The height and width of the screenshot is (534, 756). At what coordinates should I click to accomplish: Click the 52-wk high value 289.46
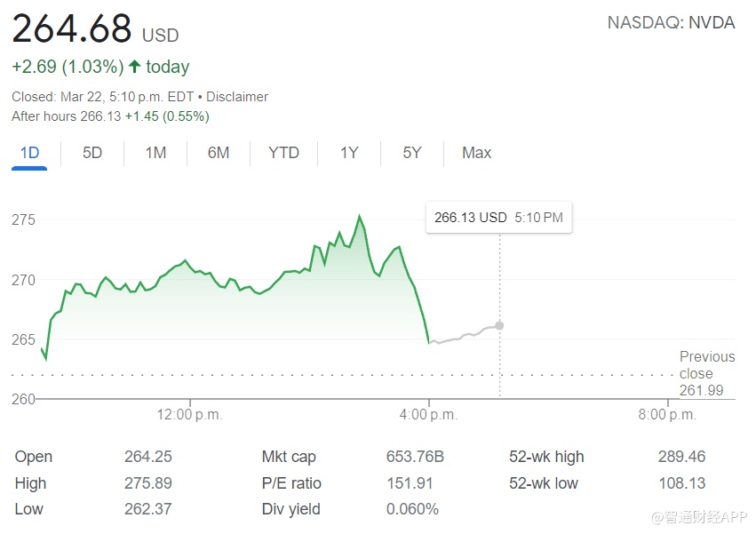(682, 457)
